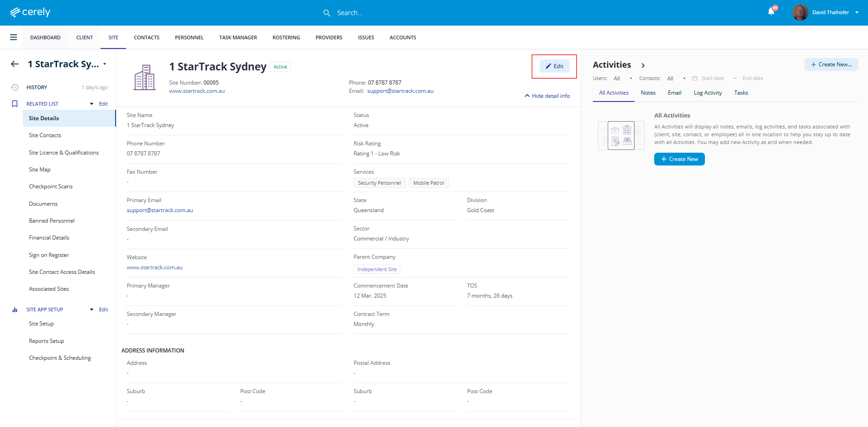
Task: Select the Notes activities tab
Action: [x=648, y=93]
